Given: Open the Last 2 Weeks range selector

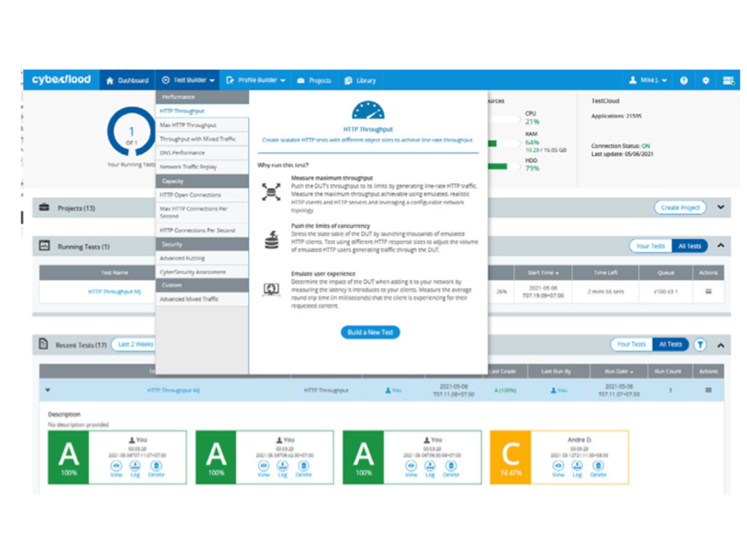Looking at the screenshot, I should [134, 344].
